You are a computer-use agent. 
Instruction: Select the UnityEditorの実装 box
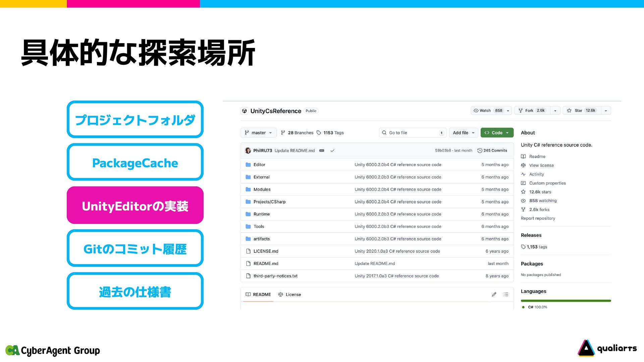135,205
